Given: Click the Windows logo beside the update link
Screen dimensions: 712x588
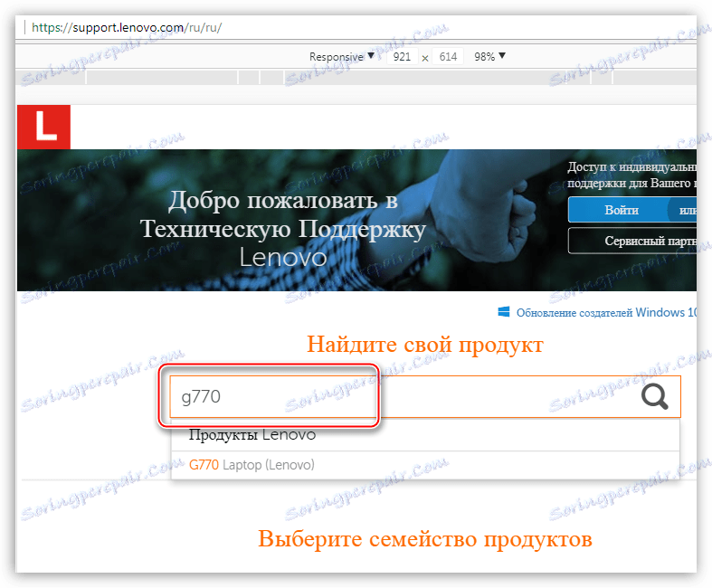Looking at the screenshot, I should tap(504, 312).
